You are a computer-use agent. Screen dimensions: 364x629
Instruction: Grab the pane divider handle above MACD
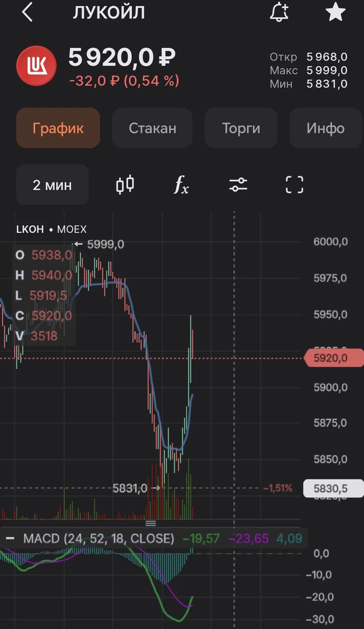tap(151, 523)
